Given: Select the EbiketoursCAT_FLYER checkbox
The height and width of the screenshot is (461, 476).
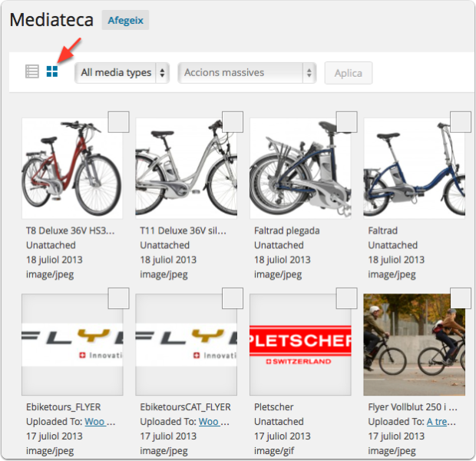Looking at the screenshot, I should click(x=233, y=298).
